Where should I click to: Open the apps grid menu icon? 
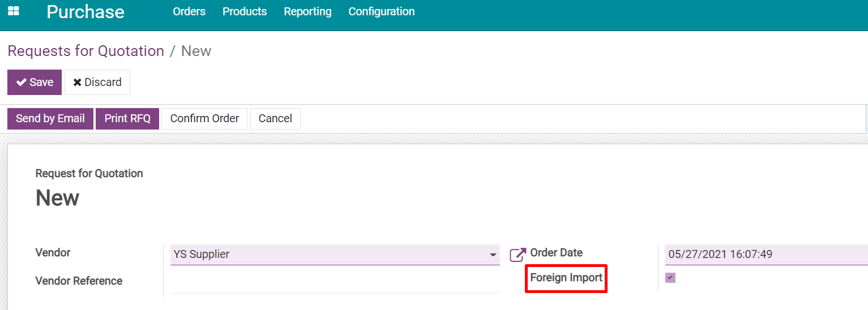pos(13,11)
